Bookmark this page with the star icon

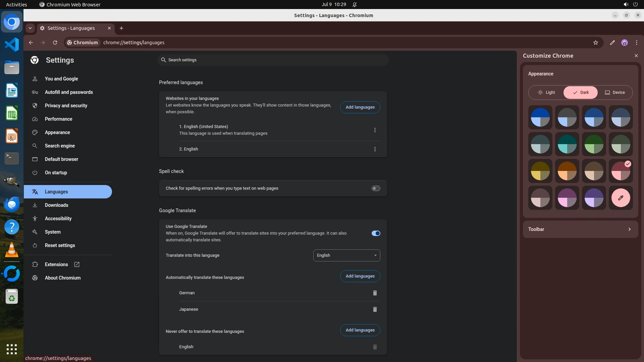[595, 43]
